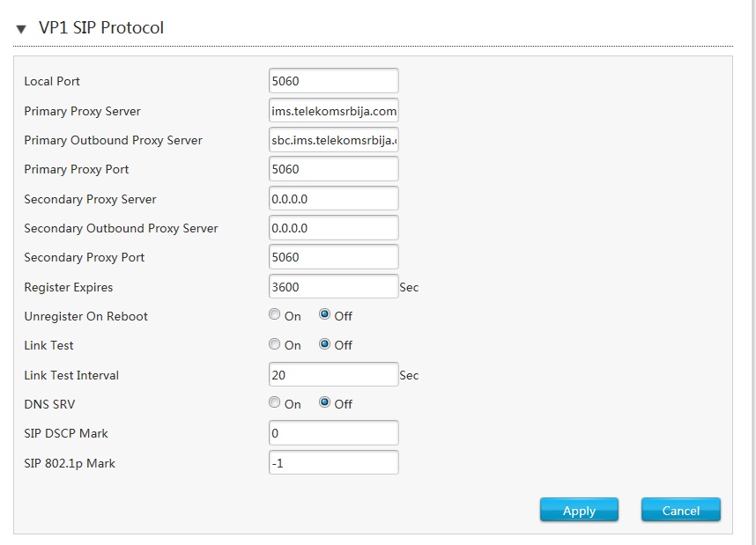
Task: Select Off for Unregister On Reboot
Action: tap(324, 315)
